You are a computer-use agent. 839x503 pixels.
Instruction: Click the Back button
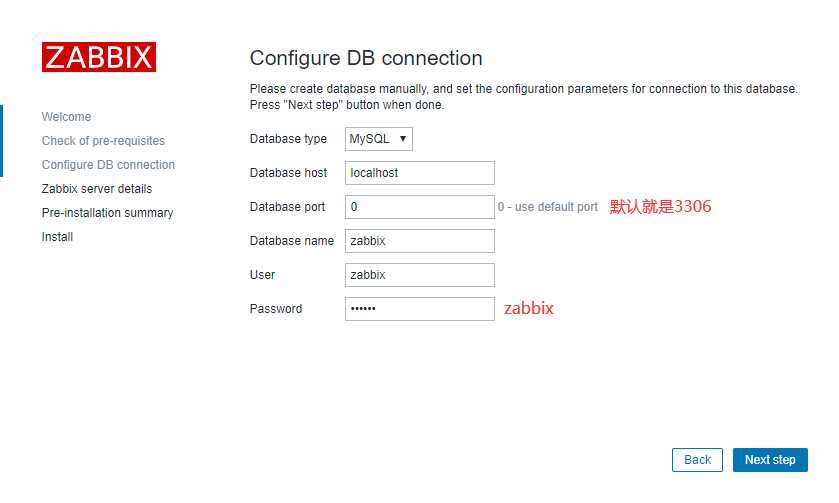(697, 460)
